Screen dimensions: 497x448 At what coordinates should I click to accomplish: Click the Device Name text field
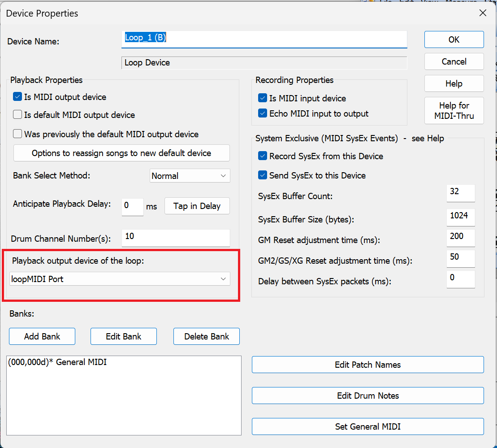click(x=264, y=39)
